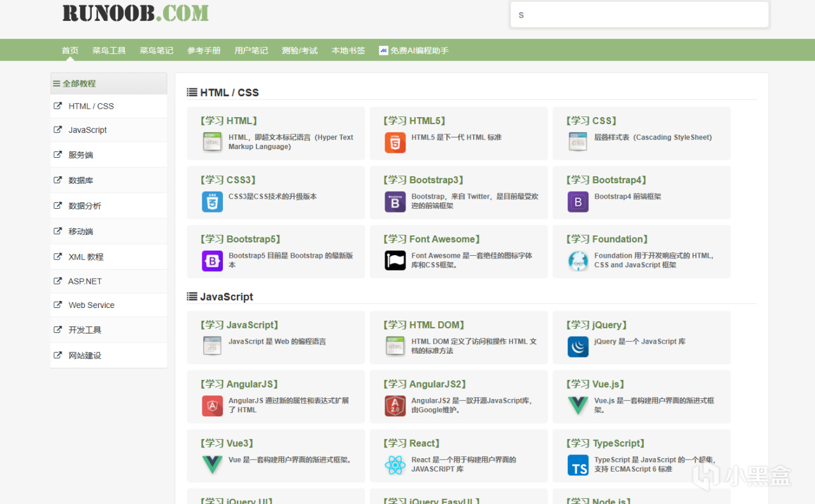The height and width of the screenshot is (504, 815).
Task: Open 【学习 JavaScript】 tutorial link
Action: tap(239, 325)
